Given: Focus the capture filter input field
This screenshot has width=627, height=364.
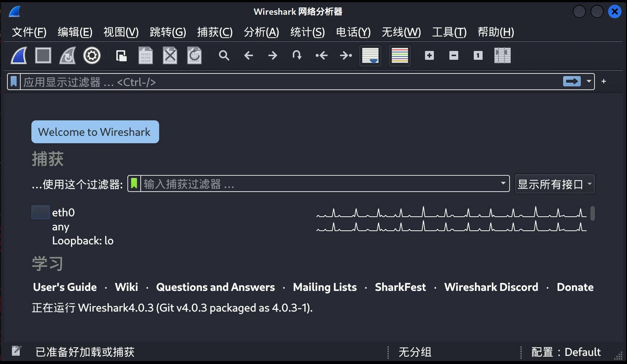Looking at the screenshot, I should click(x=319, y=183).
